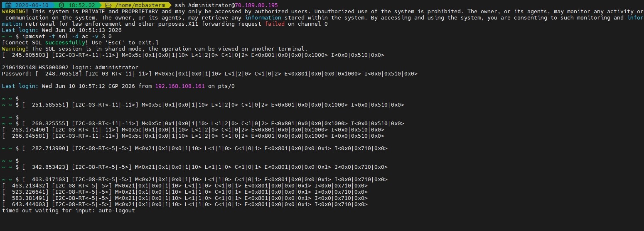The width and height of the screenshot is (644, 231).
Task: Click the IP address 70.189.80.195
Action: coord(256,5)
